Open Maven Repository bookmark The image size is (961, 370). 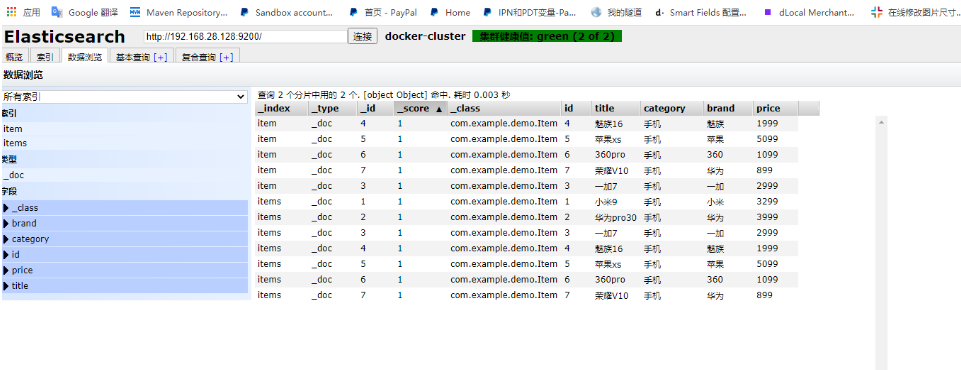[x=179, y=12]
